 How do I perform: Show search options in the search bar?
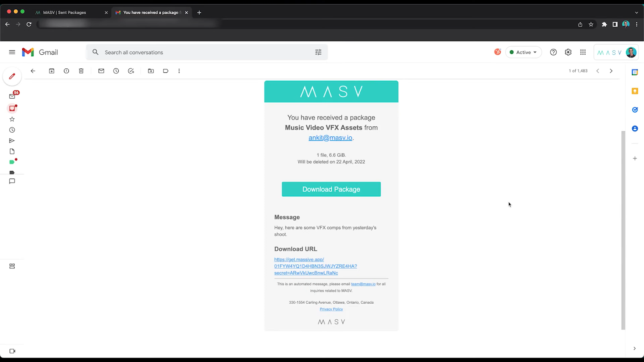pos(318,52)
